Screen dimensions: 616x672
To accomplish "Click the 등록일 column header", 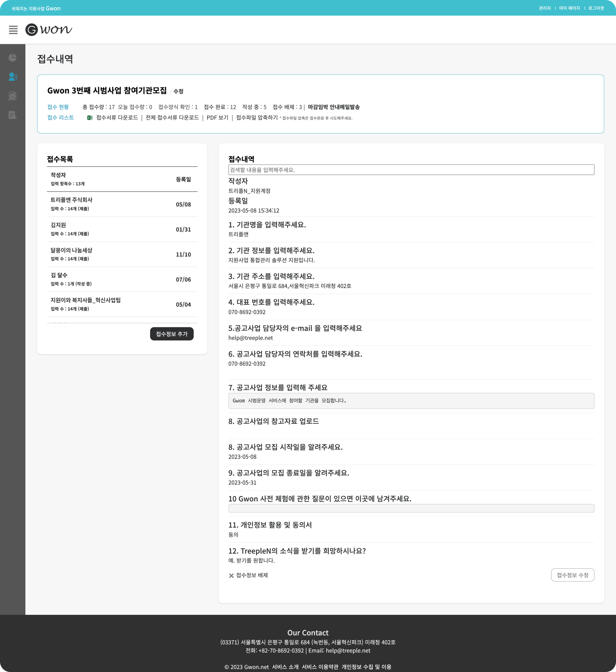I will point(183,180).
